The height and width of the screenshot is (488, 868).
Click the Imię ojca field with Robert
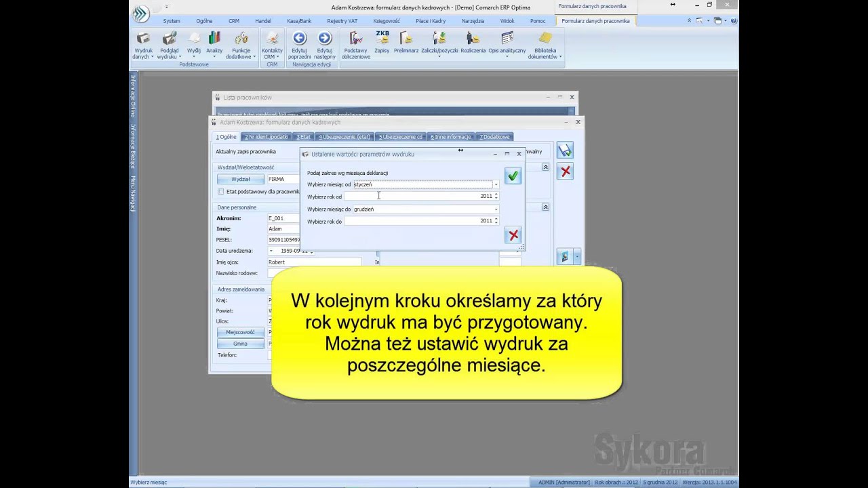[x=314, y=262]
